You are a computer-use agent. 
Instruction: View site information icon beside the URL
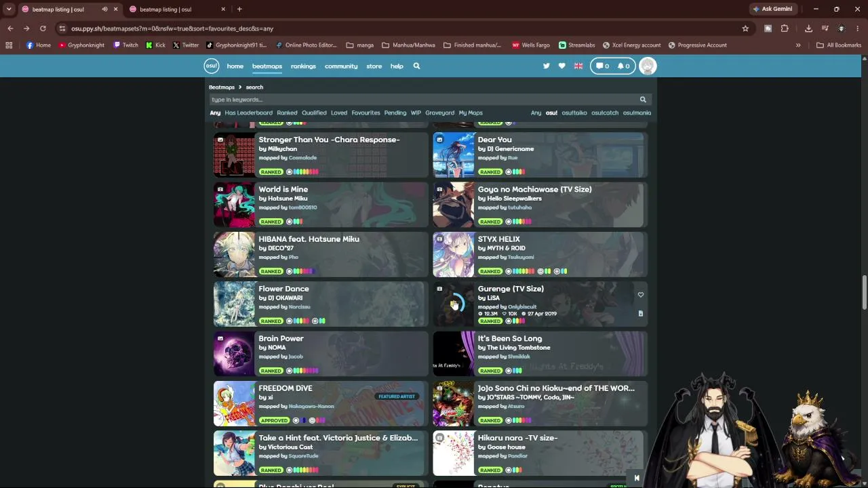tap(62, 28)
